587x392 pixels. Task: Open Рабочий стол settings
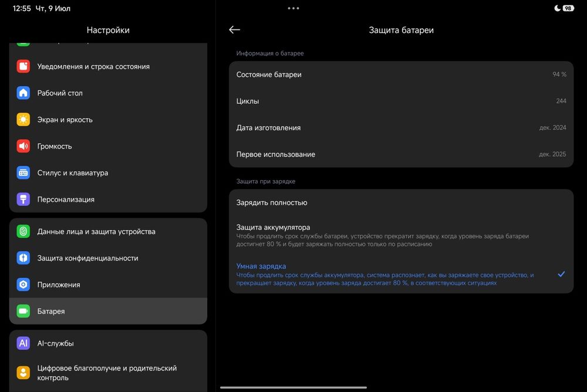(108, 93)
